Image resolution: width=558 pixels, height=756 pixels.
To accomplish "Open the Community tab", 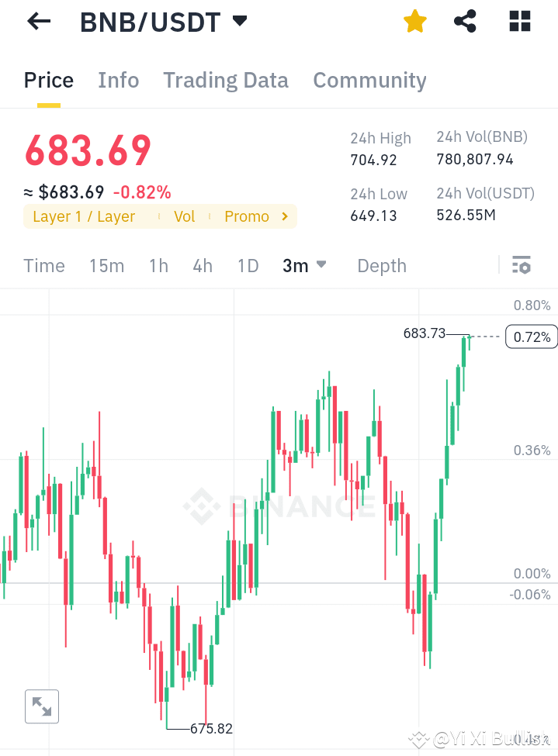I will [369, 80].
